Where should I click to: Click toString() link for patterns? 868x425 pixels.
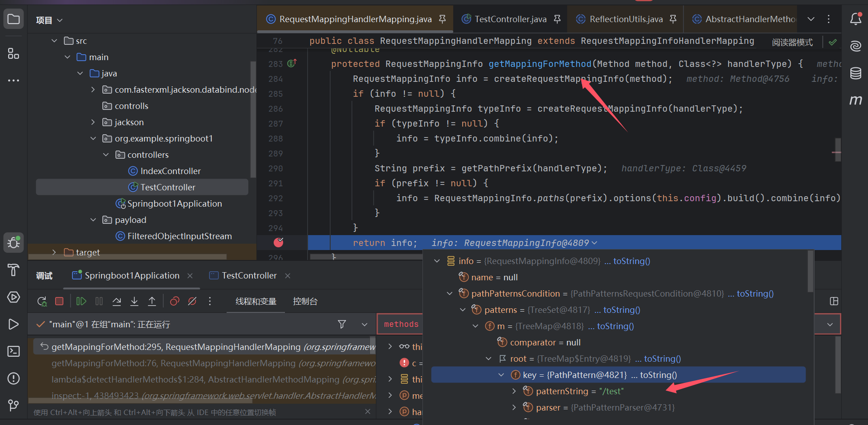(622, 310)
